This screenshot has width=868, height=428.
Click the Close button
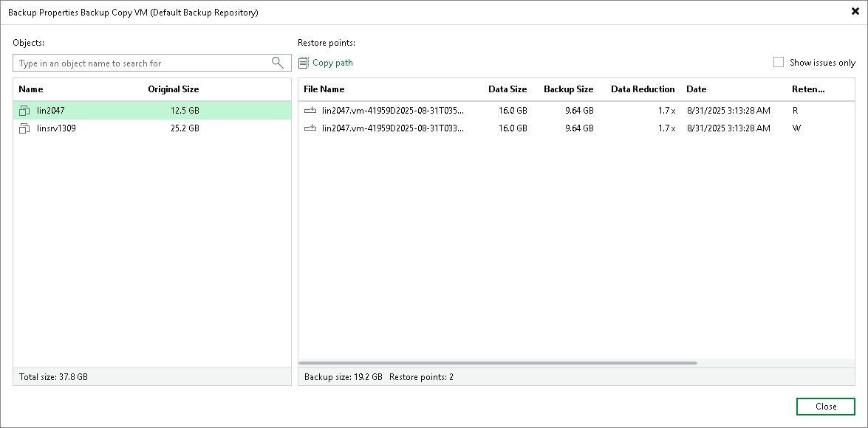[826, 407]
